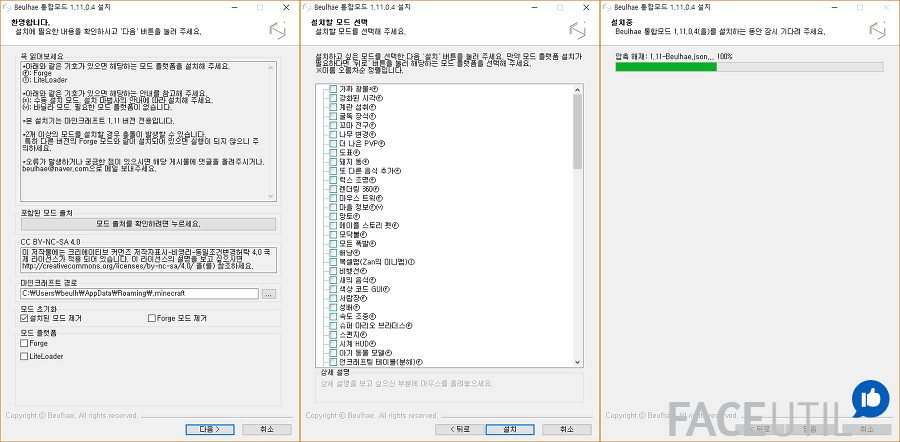Click the scroll-up arrow of the mod list

577,90
